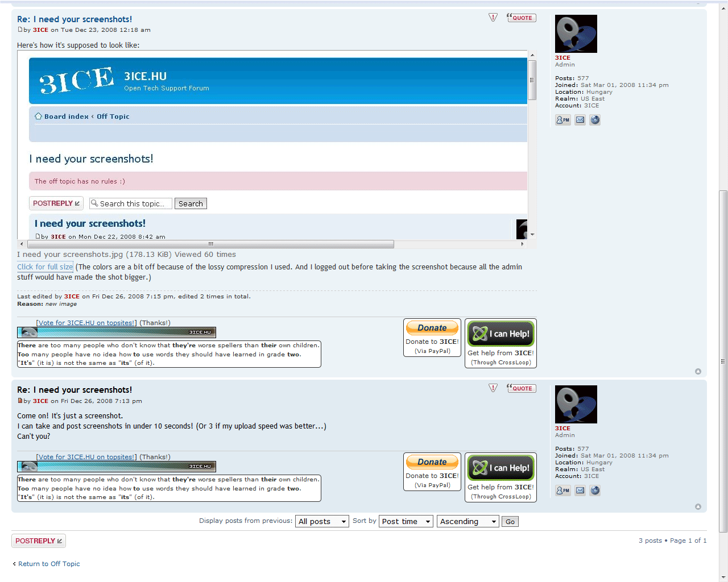Quote the first post by 3ICE
Viewport: 728px width, 582px height.
coord(522,18)
